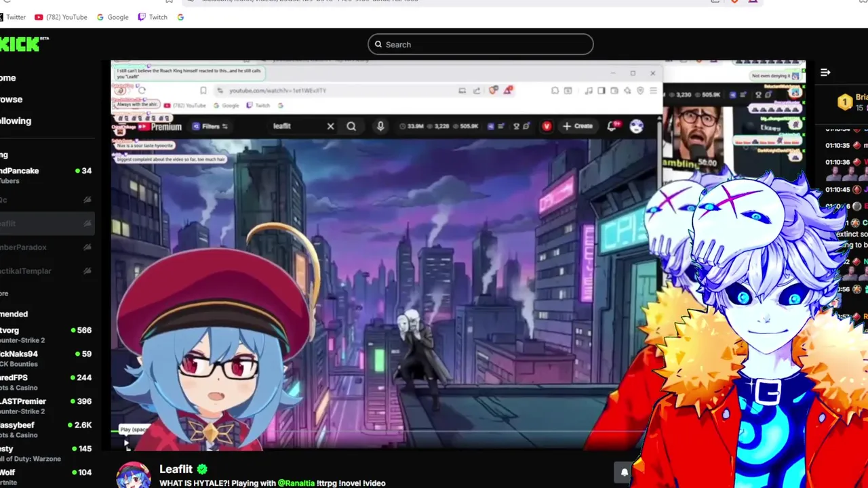Open Browse in Kick sidebar
The height and width of the screenshot is (488, 868).
pos(11,100)
